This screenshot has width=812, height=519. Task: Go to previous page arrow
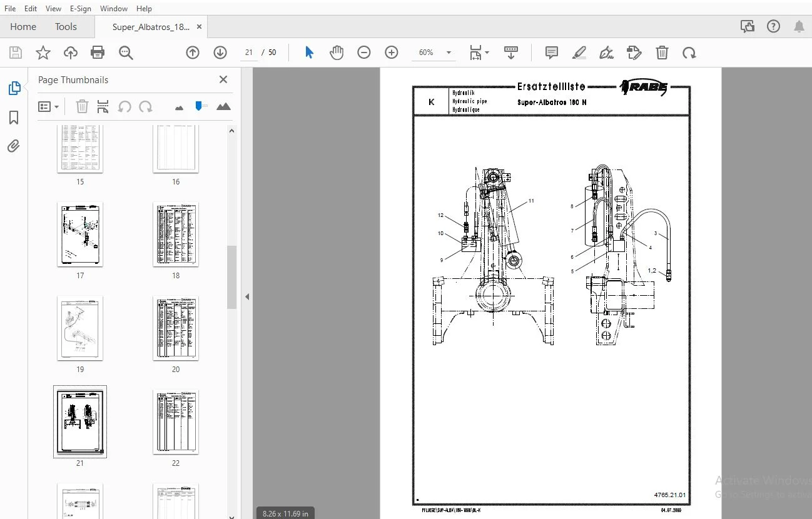click(x=193, y=53)
